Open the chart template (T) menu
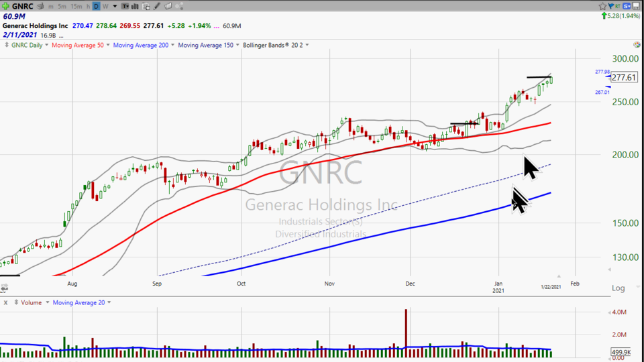644x362 pixels. point(125,6)
